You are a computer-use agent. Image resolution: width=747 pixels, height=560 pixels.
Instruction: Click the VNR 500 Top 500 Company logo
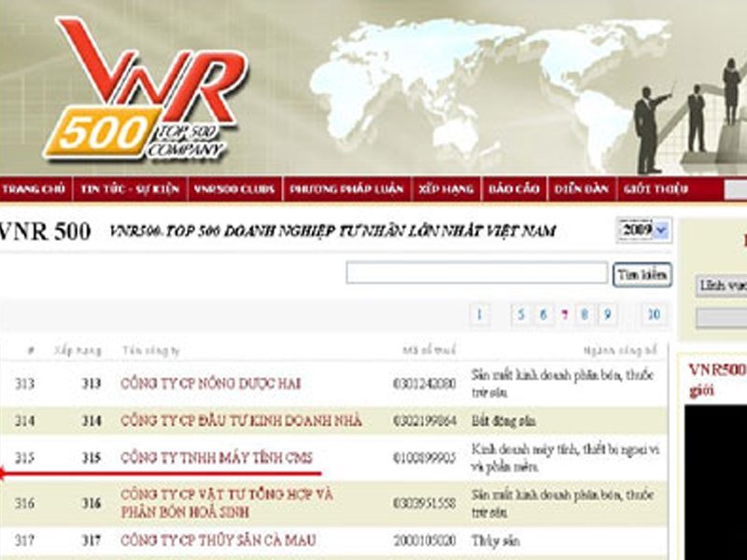(146, 90)
